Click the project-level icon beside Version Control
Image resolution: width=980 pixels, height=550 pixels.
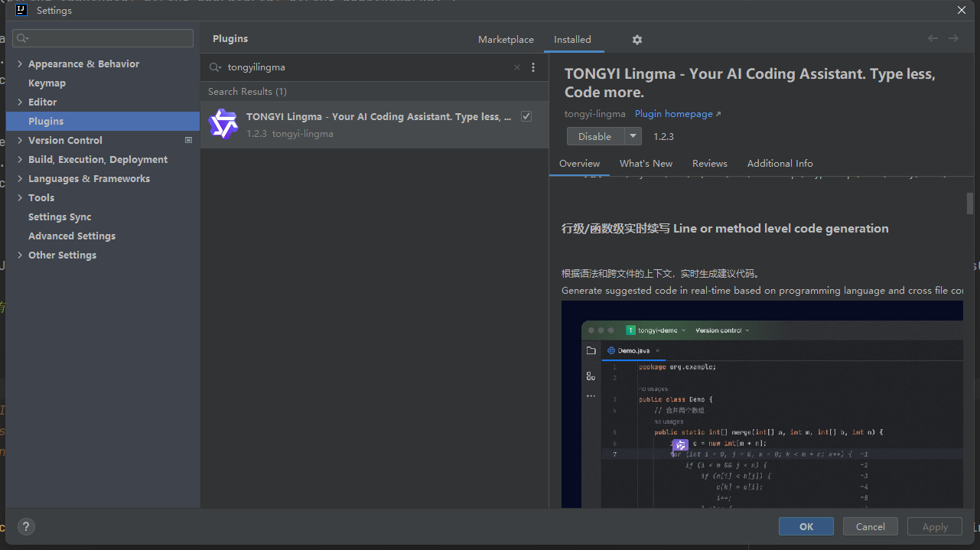pos(189,140)
